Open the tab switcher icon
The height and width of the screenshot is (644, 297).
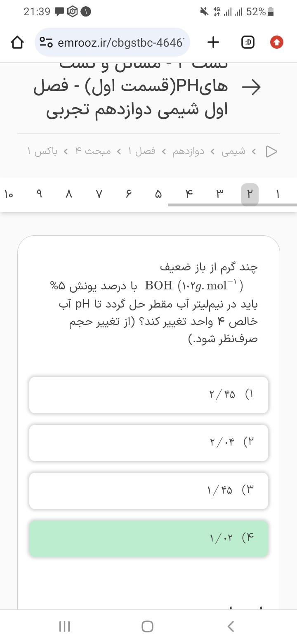pyautogui.click(x=247, y=42)
